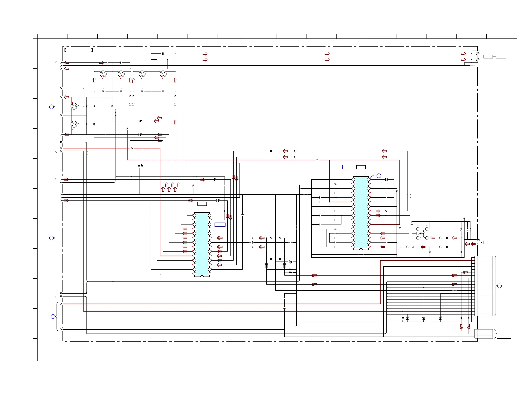532x400 pixels.
Task: Click the cyan IC chip in the center
Action: tap(202, 245)
